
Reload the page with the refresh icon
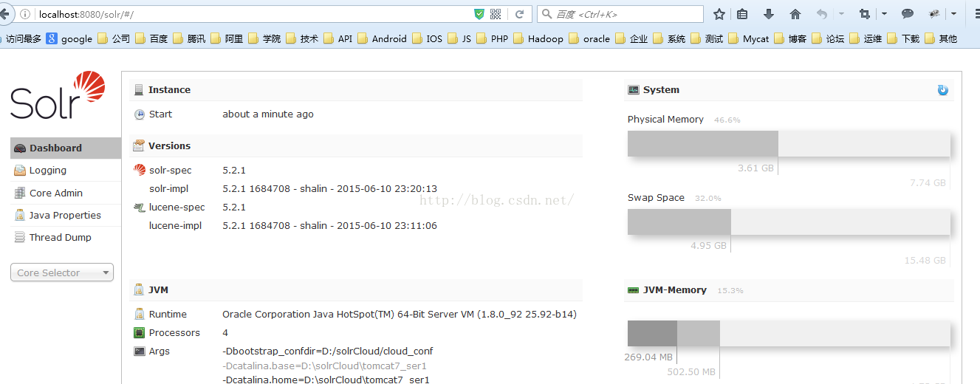point(519,14)
